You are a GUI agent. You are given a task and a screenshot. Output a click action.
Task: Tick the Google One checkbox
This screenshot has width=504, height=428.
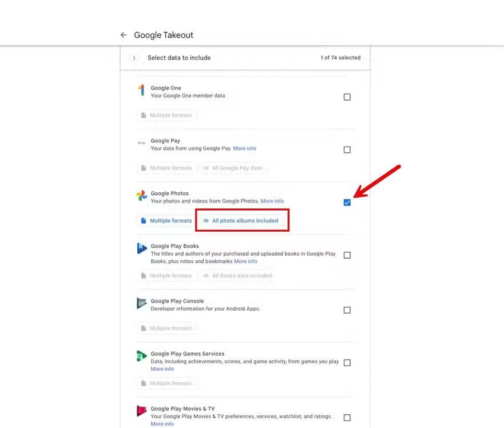coord(347,97)
